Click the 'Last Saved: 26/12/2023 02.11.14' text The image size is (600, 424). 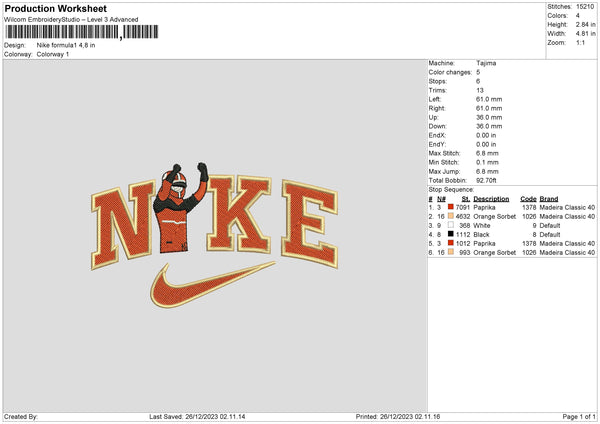point(197,417)
